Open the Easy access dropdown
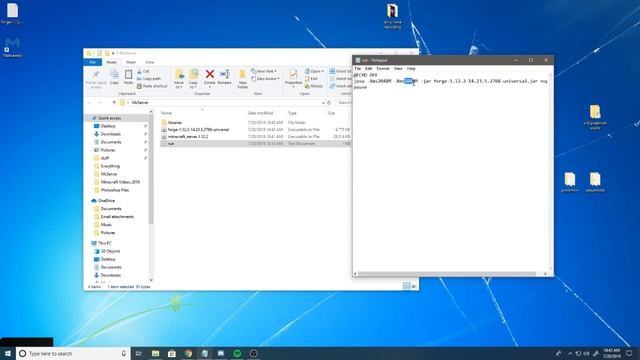The image size is (640, 360). 265,79
